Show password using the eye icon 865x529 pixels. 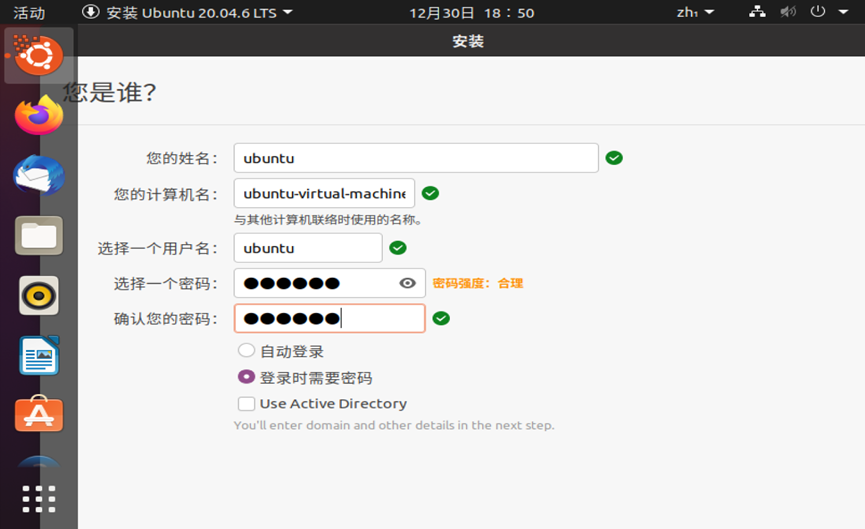tap(407, 283)
